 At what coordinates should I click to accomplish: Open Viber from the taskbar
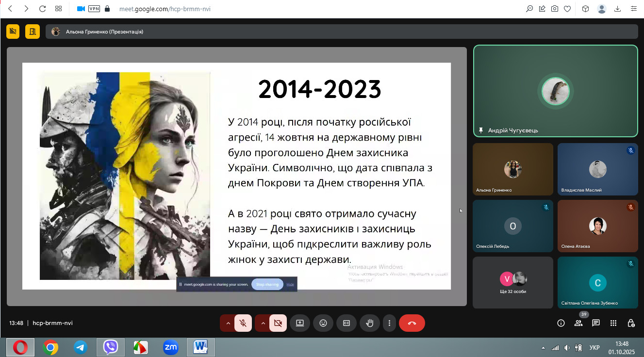(x=111, y=347)
